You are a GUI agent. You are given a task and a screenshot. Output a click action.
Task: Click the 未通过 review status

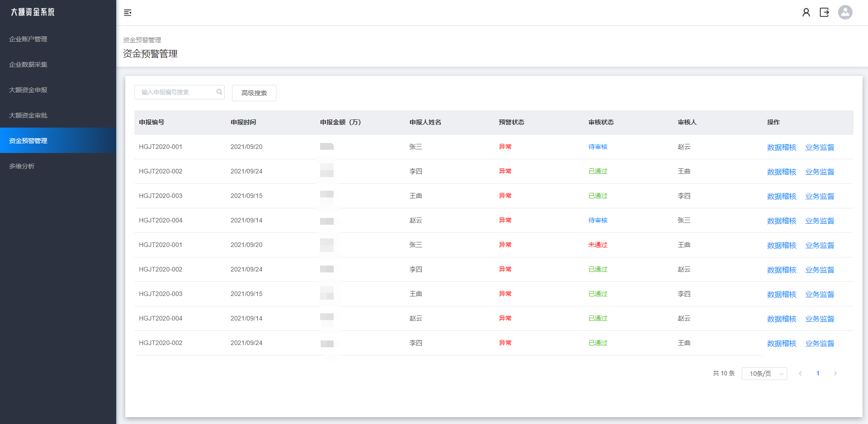[598, 245]
